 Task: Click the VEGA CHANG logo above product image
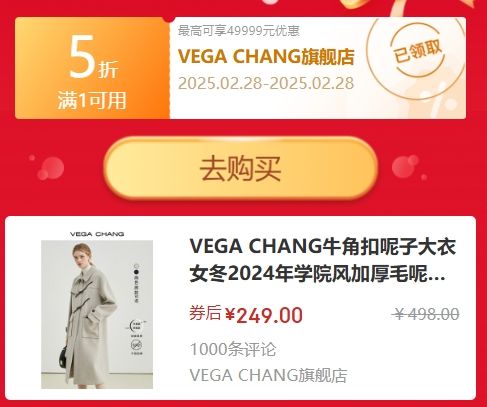coord(97,234)
